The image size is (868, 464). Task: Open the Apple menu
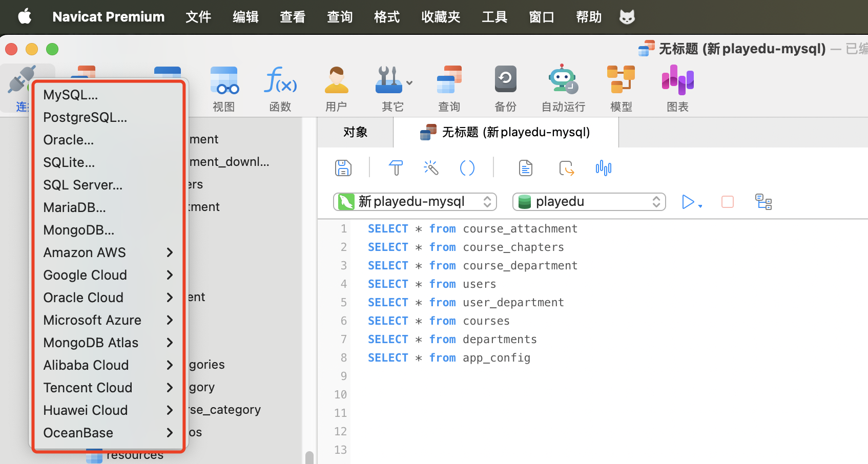[x=25, y=17]
